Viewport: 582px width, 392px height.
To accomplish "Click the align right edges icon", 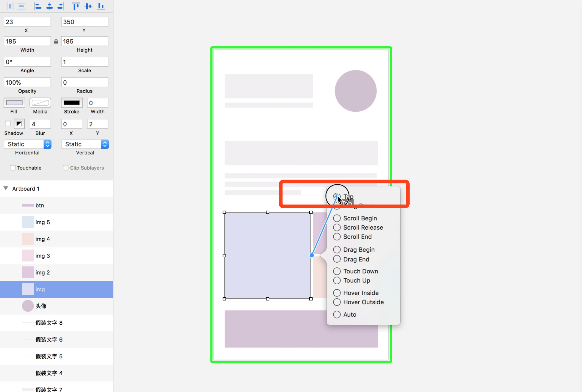I will 61,6.
